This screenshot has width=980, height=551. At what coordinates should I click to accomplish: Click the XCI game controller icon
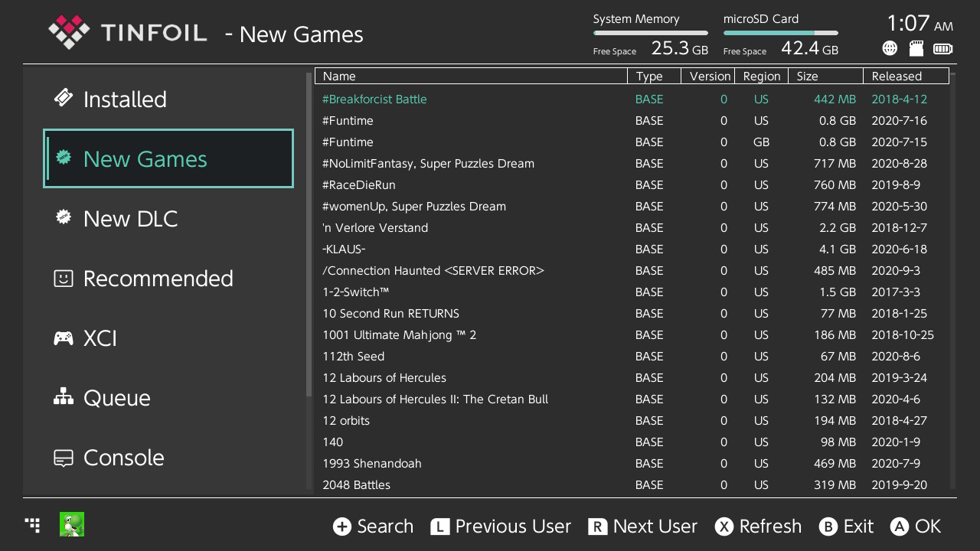(64, 337)
